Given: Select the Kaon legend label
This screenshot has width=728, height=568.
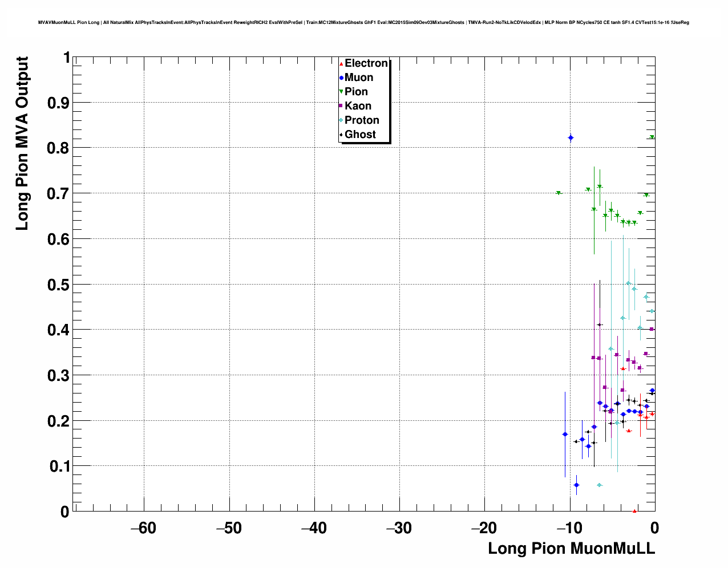Looking at the screenshot, I should click(x=358, y=106).
